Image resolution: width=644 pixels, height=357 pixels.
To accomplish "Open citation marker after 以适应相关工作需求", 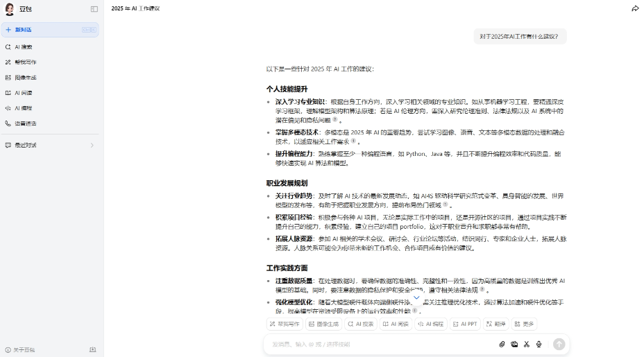I will coord(353,141).
